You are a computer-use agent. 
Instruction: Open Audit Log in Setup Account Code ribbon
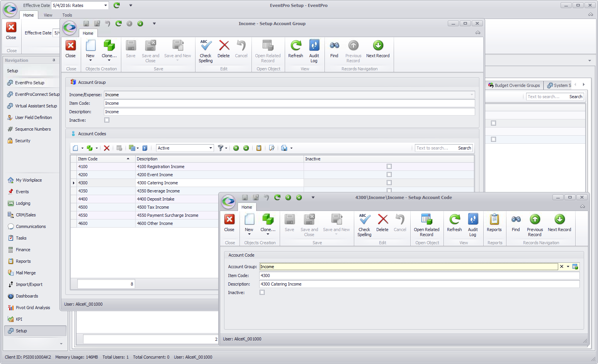coord(473,225)
